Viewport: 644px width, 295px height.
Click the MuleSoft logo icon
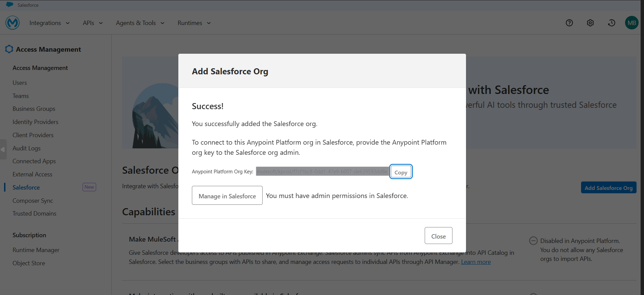13,23
